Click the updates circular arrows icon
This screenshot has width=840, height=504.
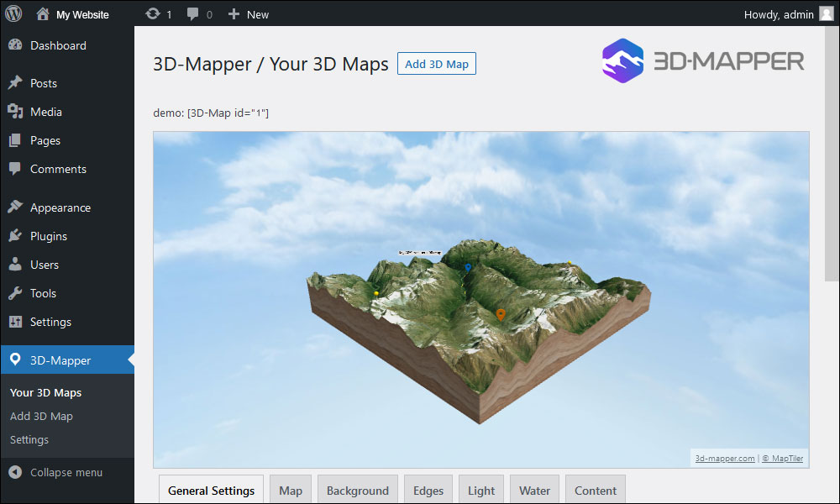pos(153,14)
